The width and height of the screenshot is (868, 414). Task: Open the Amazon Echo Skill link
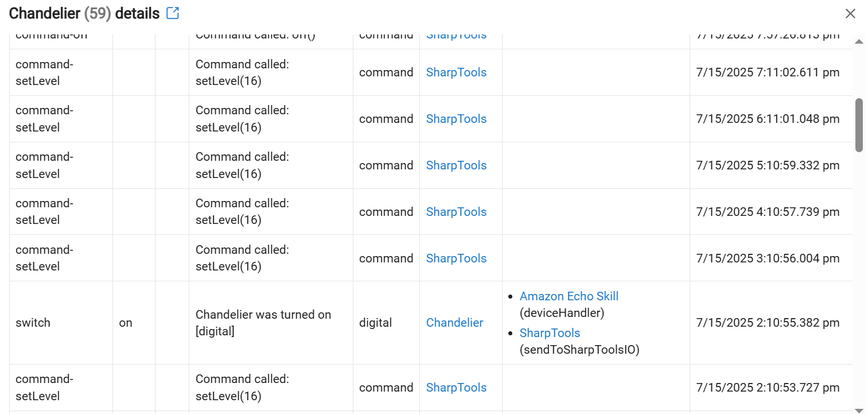[569, 296]
